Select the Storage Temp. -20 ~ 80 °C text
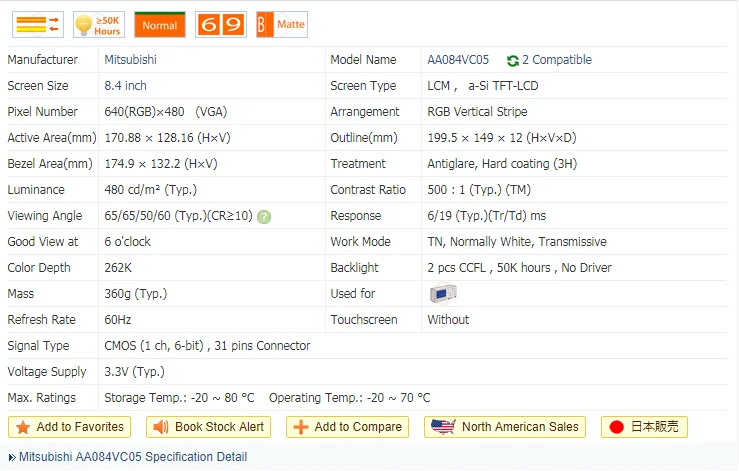The height and width of the screenshot is (471, 739). (x=179, y=397)
